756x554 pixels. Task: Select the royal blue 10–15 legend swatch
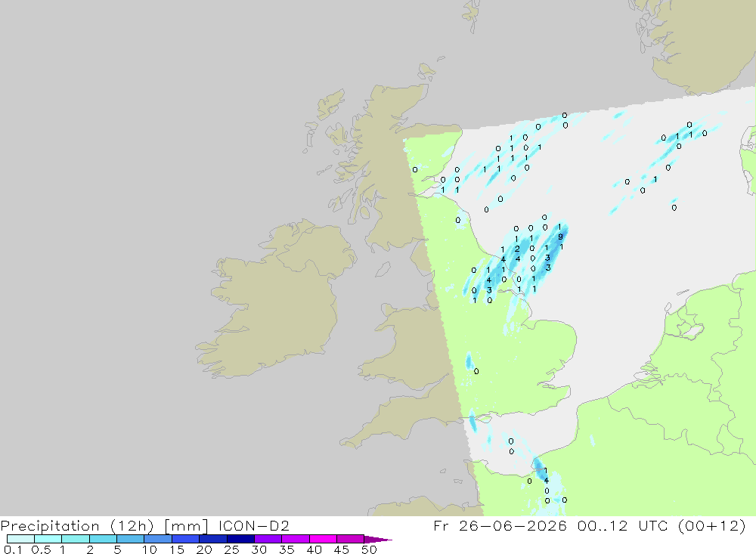158,539
